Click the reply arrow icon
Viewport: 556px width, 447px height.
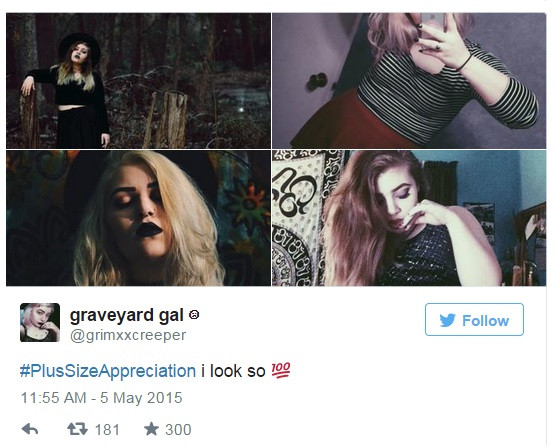30,429
